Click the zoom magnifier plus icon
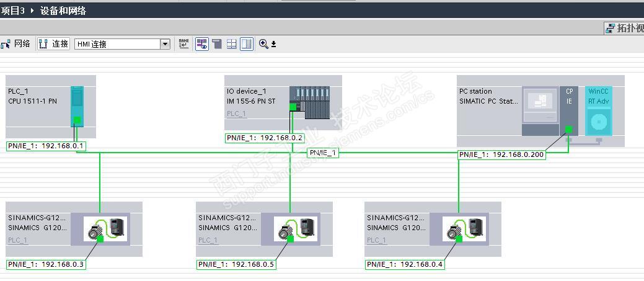The height and width of the screenshot is (281, 644). coord(263,44)
